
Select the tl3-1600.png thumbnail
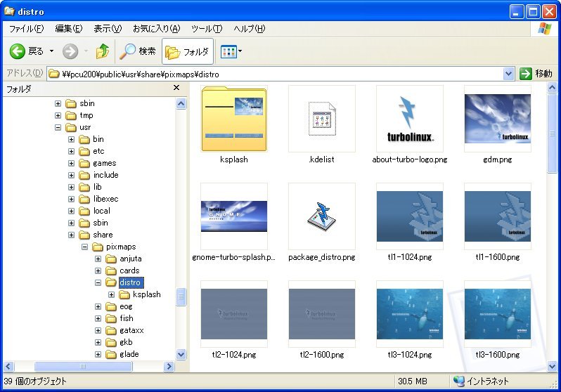pyautogui.click(x=498, y=314)
